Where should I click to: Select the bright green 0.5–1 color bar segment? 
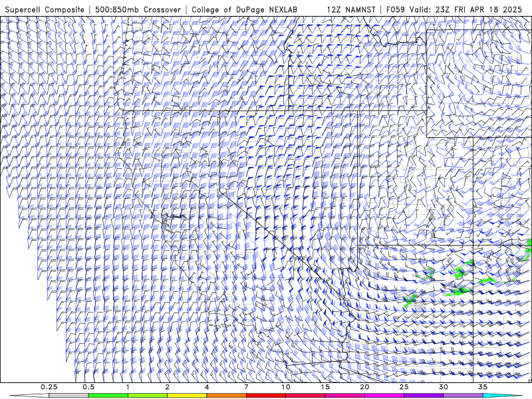pos(108,396)
